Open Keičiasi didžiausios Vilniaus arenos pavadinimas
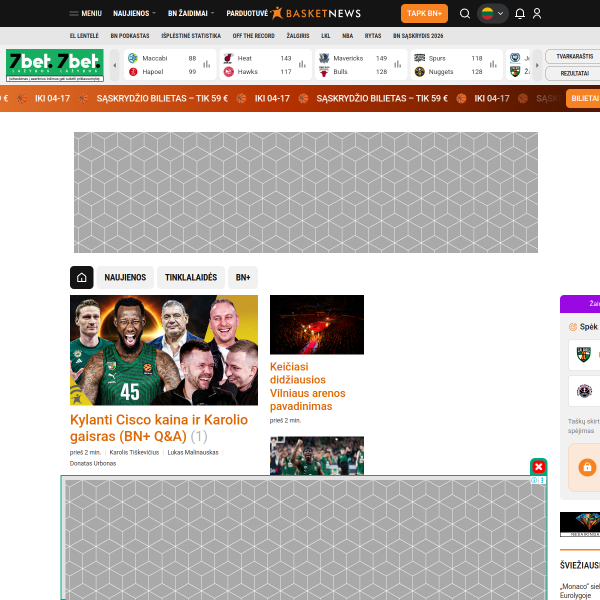The width and height of the screenshot is (600, 600). [x=307, y=386]
